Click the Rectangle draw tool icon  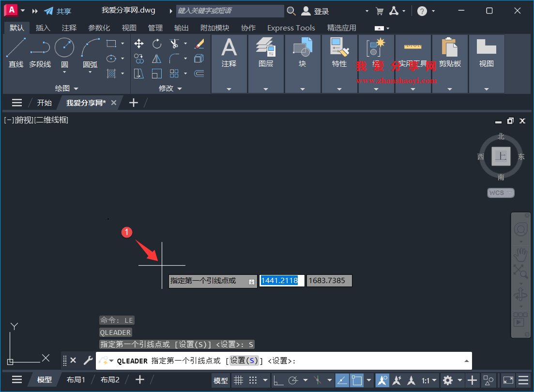coord(111,44)
